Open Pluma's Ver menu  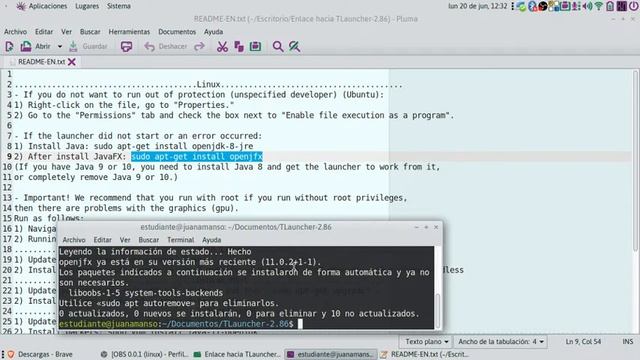click(67, 31)
